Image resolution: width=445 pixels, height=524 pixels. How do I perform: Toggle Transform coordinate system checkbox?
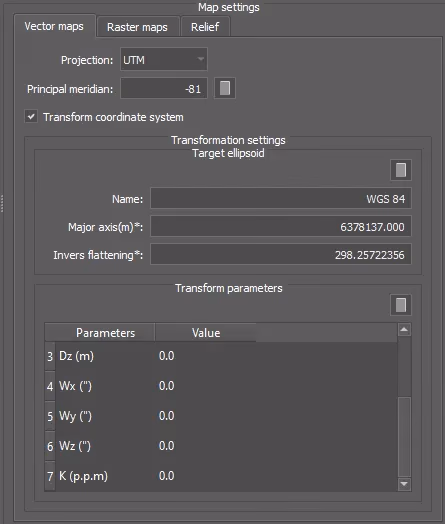[31, 117]
